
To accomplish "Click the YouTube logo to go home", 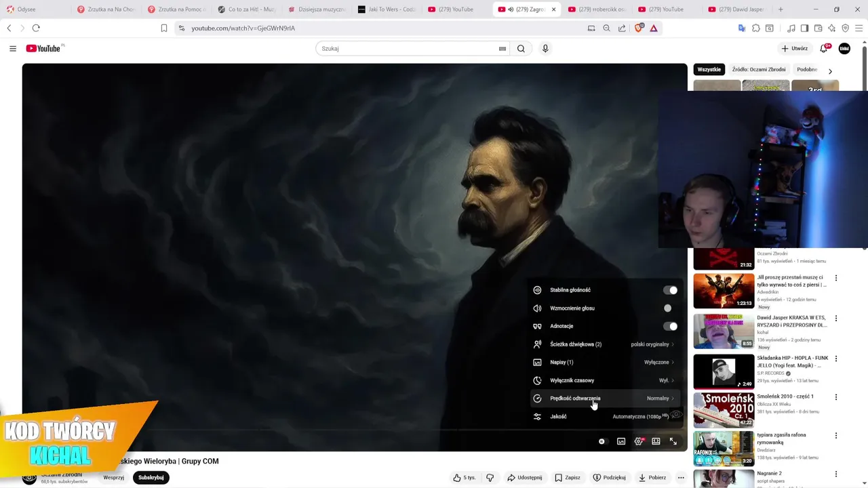I will point(43,48).
